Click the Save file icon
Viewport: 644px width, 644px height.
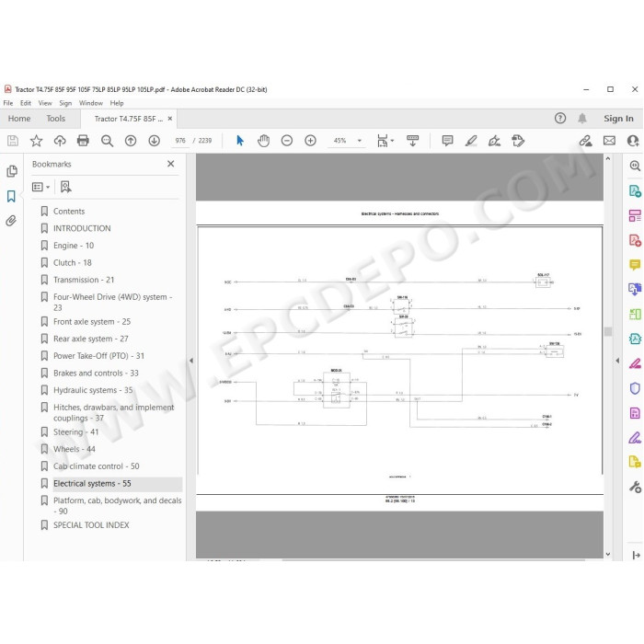coord(13,141)
